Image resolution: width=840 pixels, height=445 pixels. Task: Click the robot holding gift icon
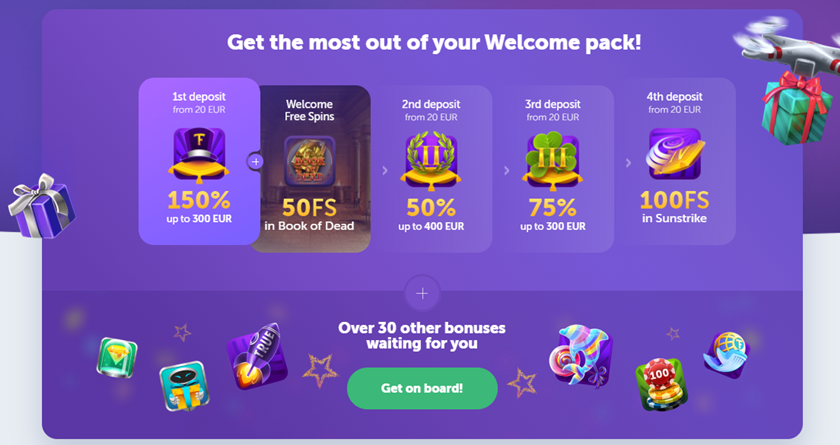[184, 386]
